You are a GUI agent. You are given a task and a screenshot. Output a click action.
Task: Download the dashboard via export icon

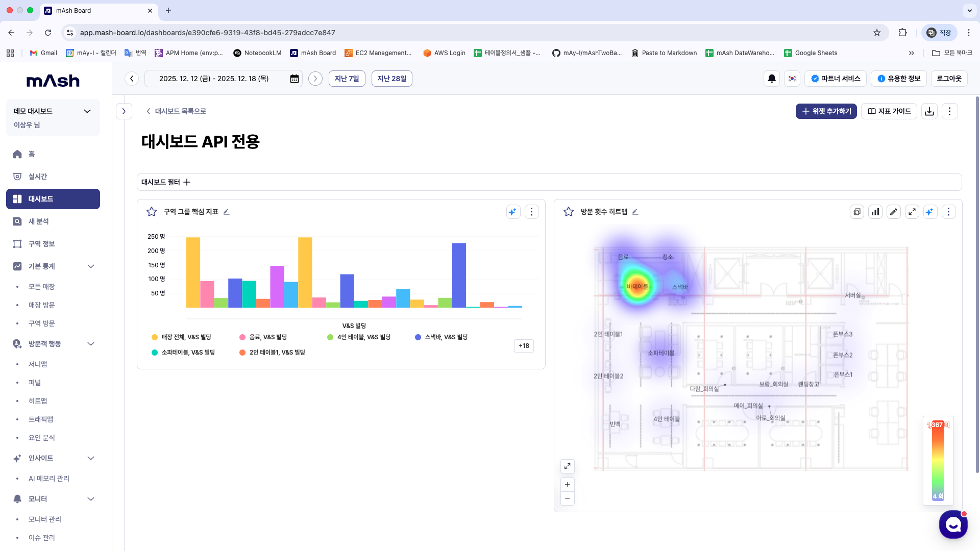click(929, 111)
